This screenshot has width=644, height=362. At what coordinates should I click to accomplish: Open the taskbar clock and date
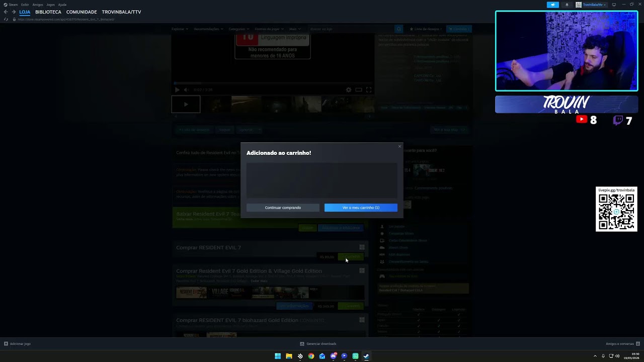(631, 356)
